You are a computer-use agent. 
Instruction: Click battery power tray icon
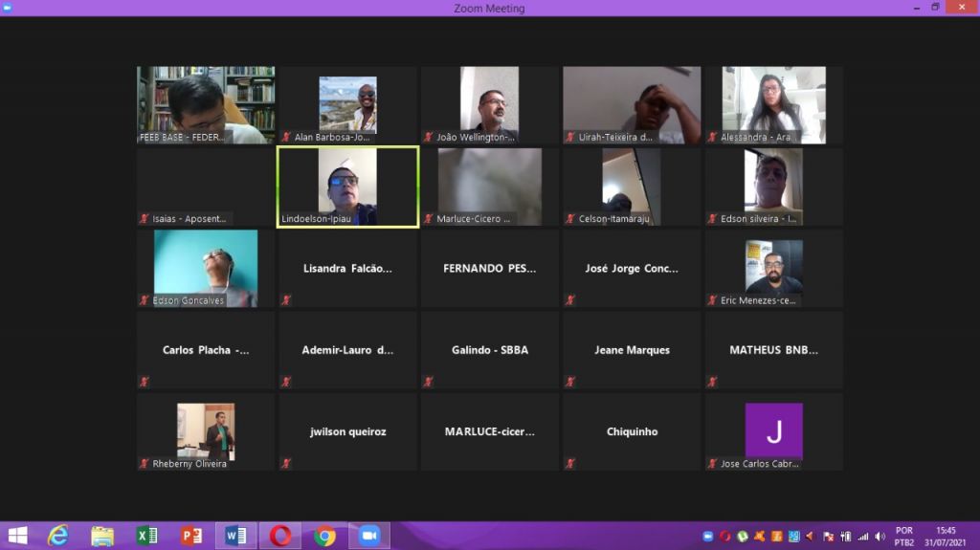click(846, 537)
